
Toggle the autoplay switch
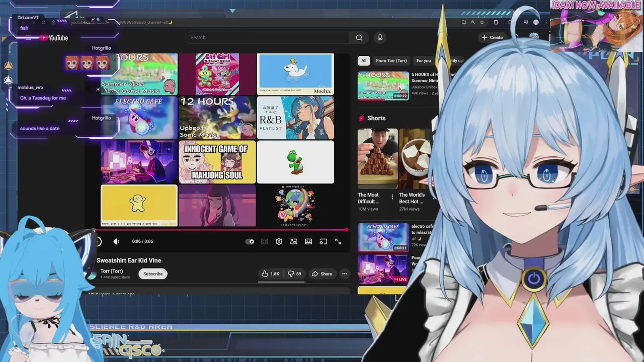tap(250, 241)
